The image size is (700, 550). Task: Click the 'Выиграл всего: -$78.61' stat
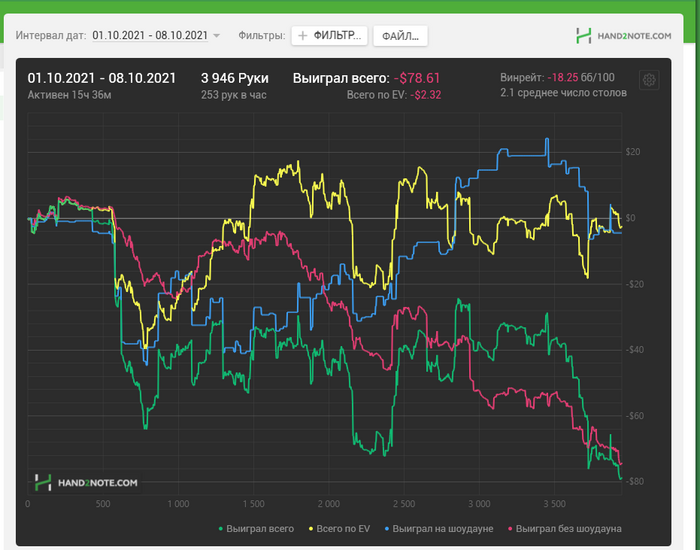[x=366, y=77]
